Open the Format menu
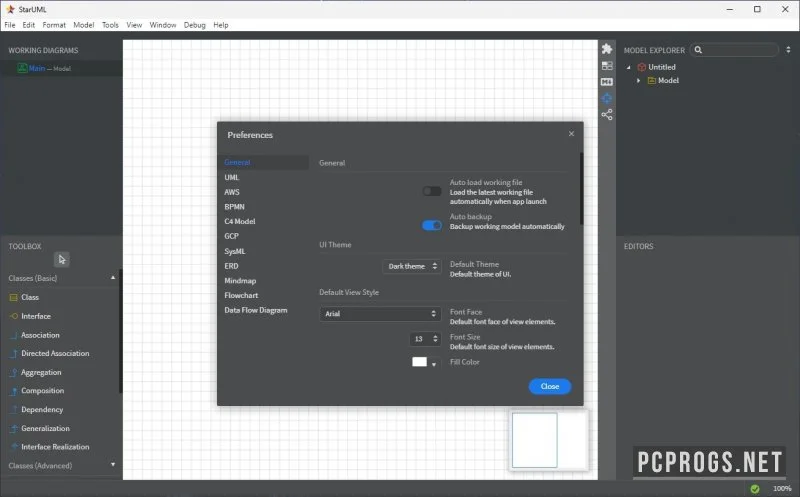The image size is (800, 497). (54, 24)
